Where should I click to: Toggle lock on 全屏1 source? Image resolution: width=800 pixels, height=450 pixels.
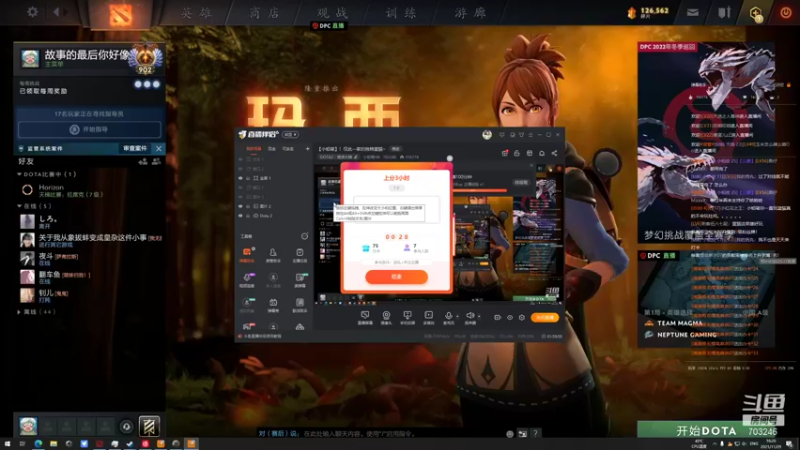click(248, 178)
